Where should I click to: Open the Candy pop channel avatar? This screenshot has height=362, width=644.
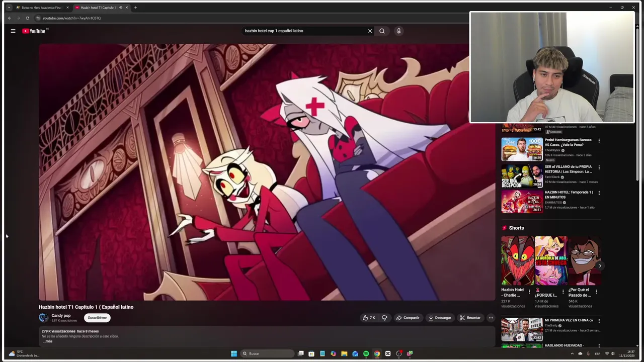(44, 318)
